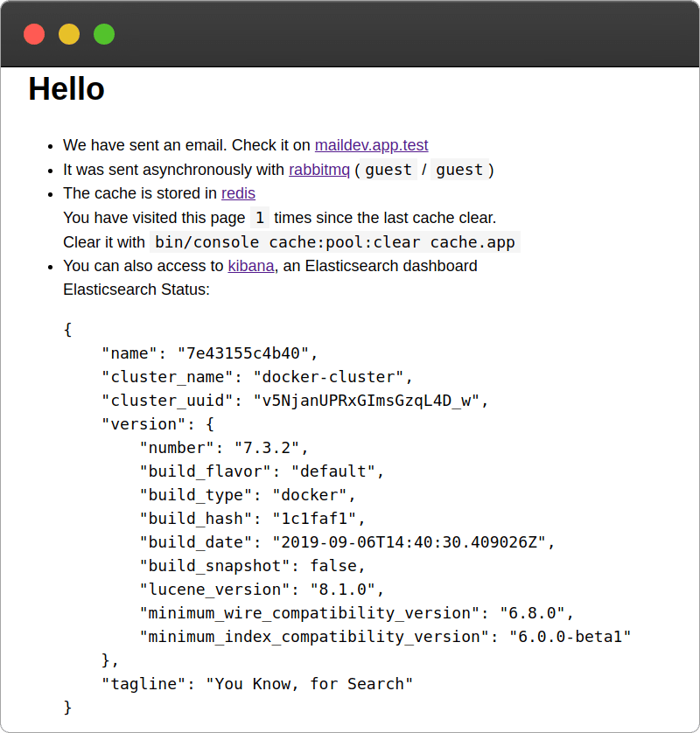
Task: Click the first guest username code text
Action: [x=388, y=170]
